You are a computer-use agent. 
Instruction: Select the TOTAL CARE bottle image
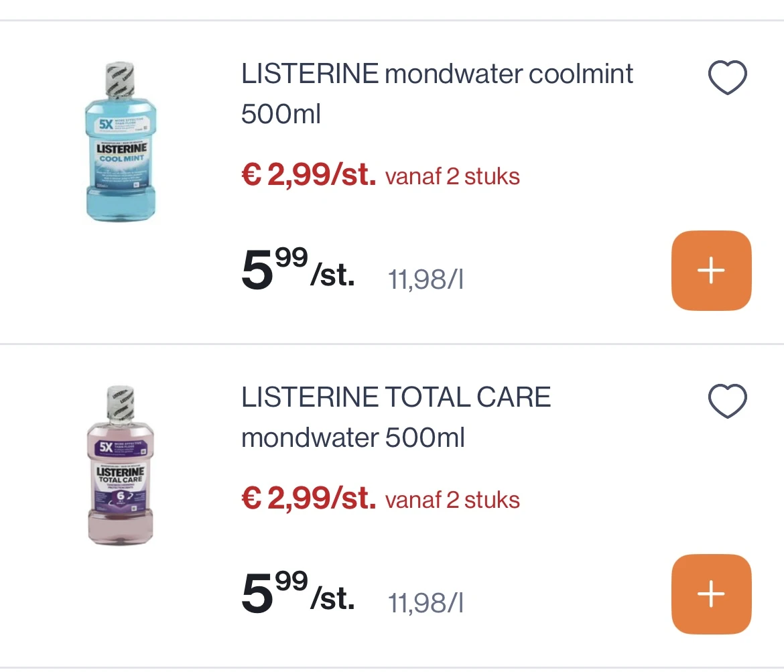point(121,464)
